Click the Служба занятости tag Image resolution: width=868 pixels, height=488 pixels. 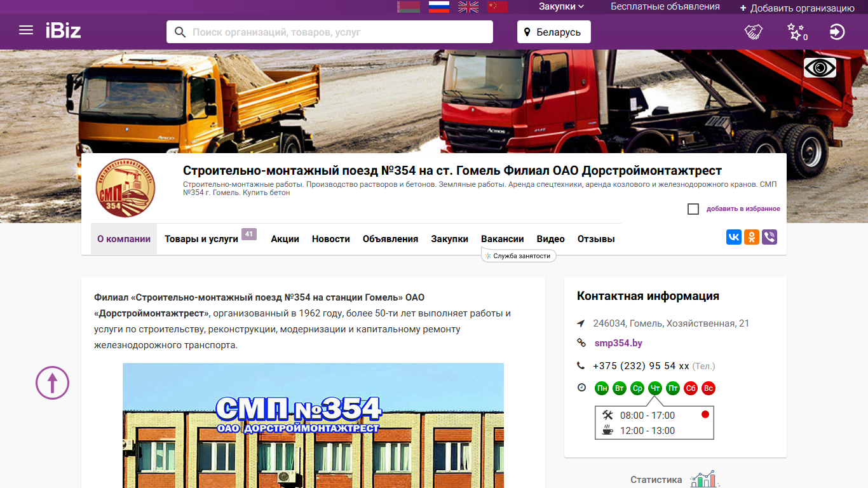pyautogui.click(x=519, y=256)
